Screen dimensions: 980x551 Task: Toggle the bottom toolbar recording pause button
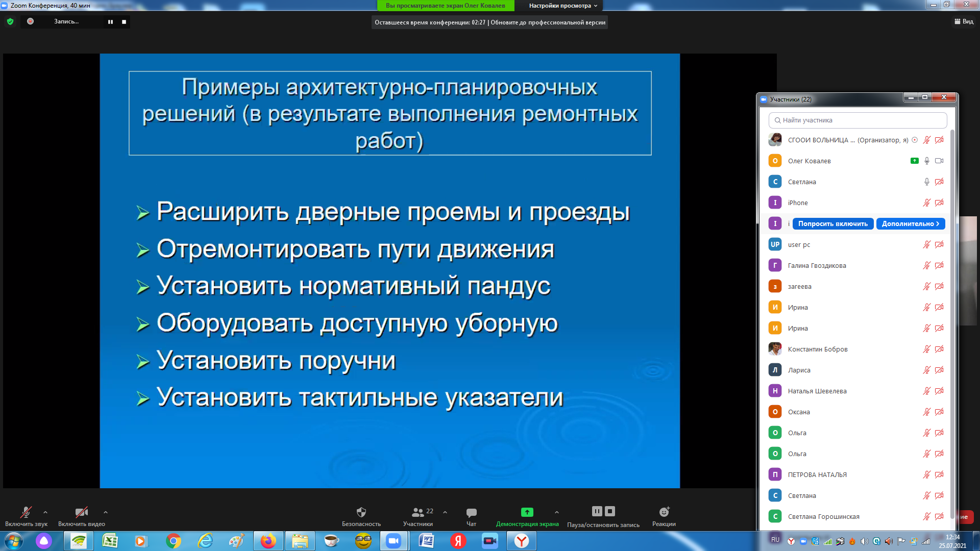click(597, 511)
